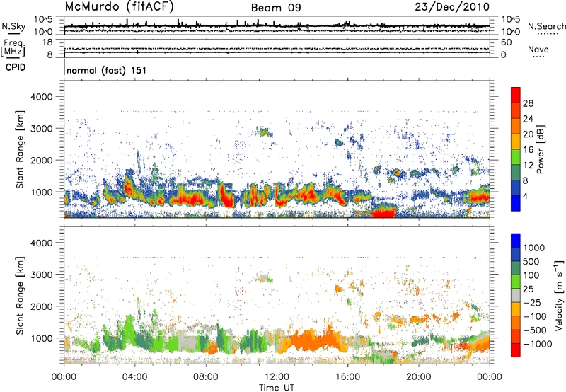Click the "Velocity [m s⁻¹]" colorbar title
The image size is (566, 392).
(x=559, y=296)
